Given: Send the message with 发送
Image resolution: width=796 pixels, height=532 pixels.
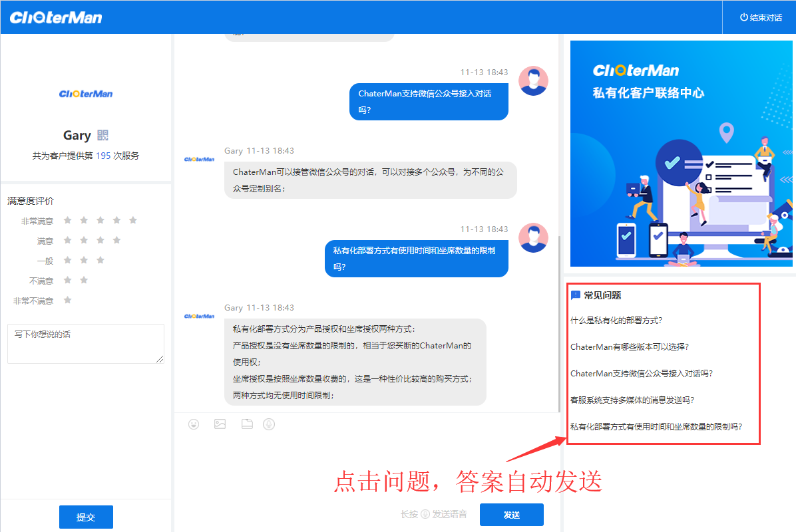Looking at the screenshot, I should pyautogui.click(x=511, y=515).
